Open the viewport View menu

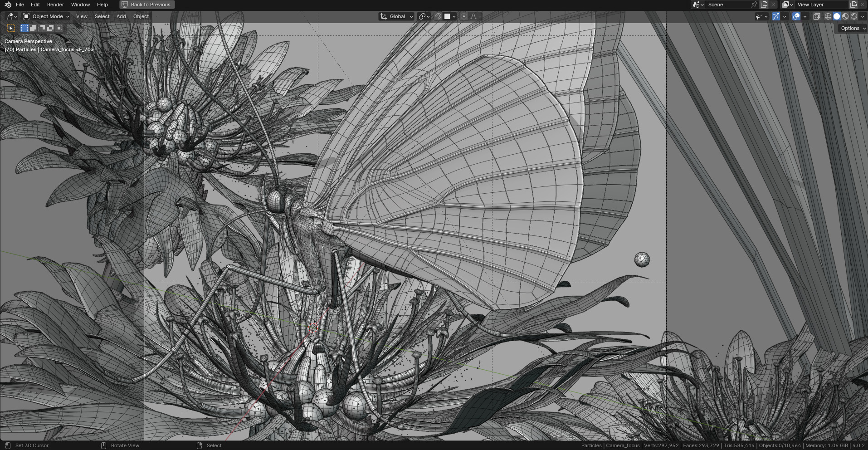(82, 16)
